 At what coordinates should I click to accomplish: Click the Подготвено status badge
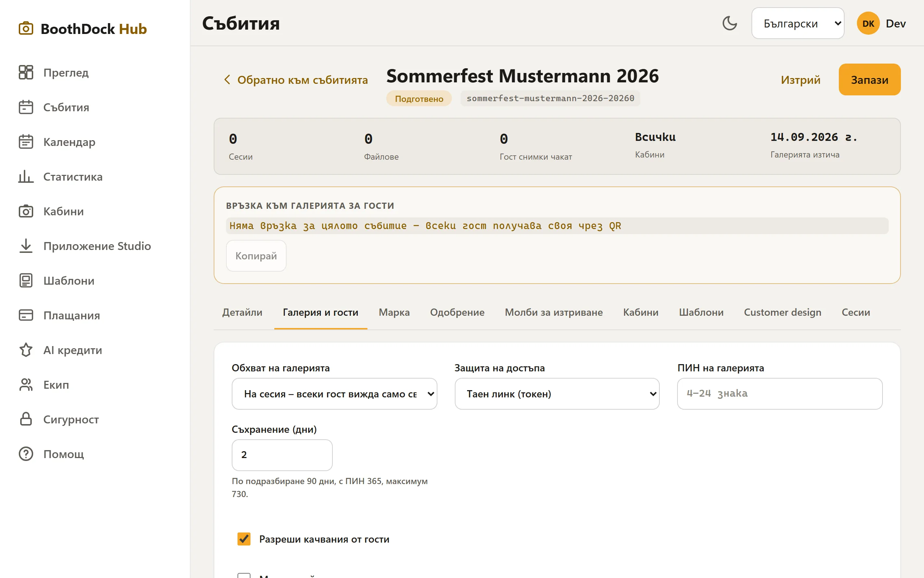click(419, 99)
